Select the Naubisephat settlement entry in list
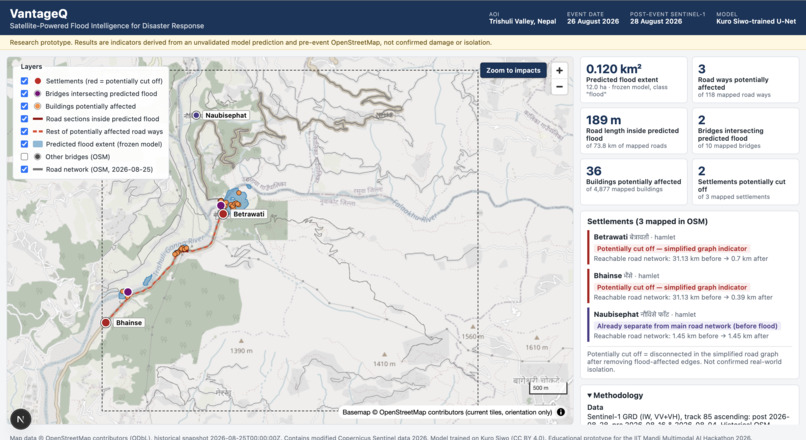 [689, 325]
